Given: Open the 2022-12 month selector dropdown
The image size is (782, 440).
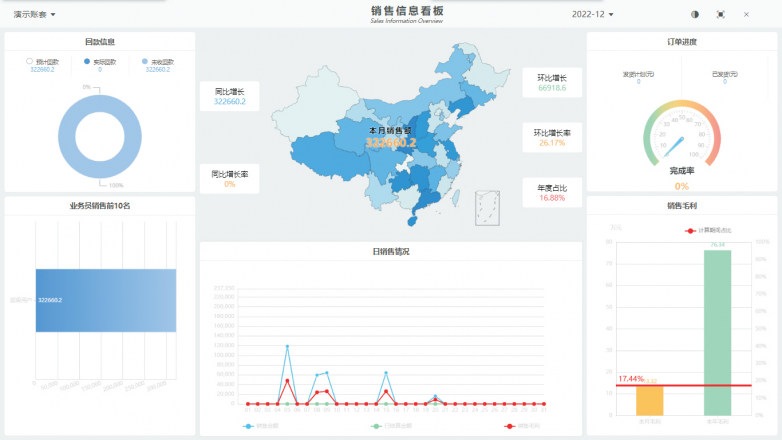Looking at the screenshot, I should (593, 15).
